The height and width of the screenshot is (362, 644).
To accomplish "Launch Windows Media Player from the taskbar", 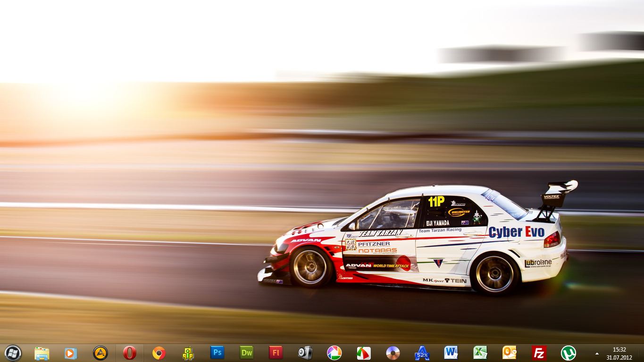I will click(x=71, y=353).
